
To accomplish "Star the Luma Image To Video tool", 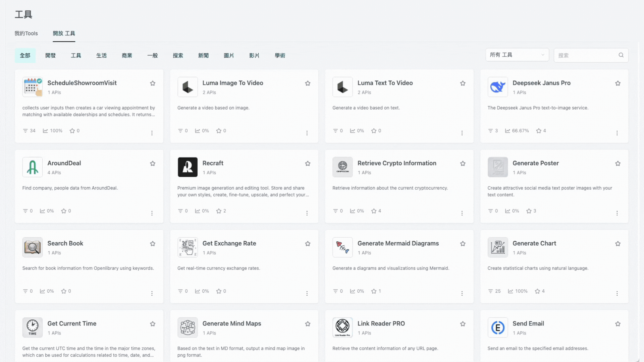I will click(308, 83).
